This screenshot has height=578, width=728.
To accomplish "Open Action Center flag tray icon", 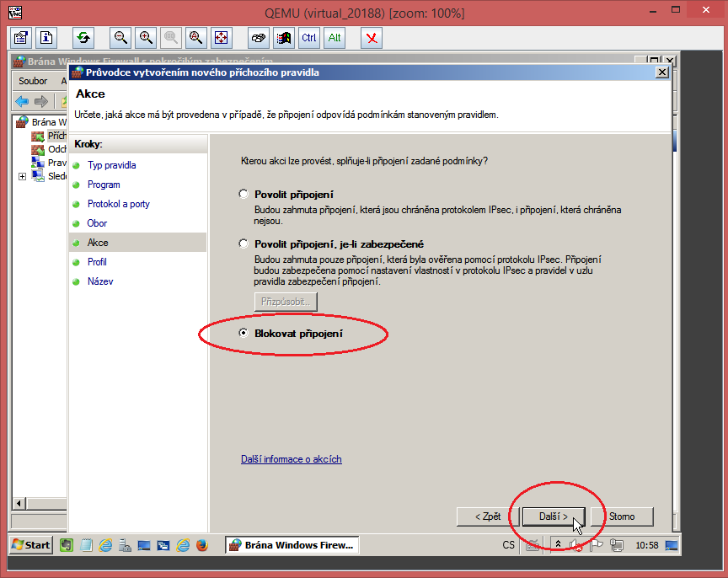I will click(x=597, y=544).
